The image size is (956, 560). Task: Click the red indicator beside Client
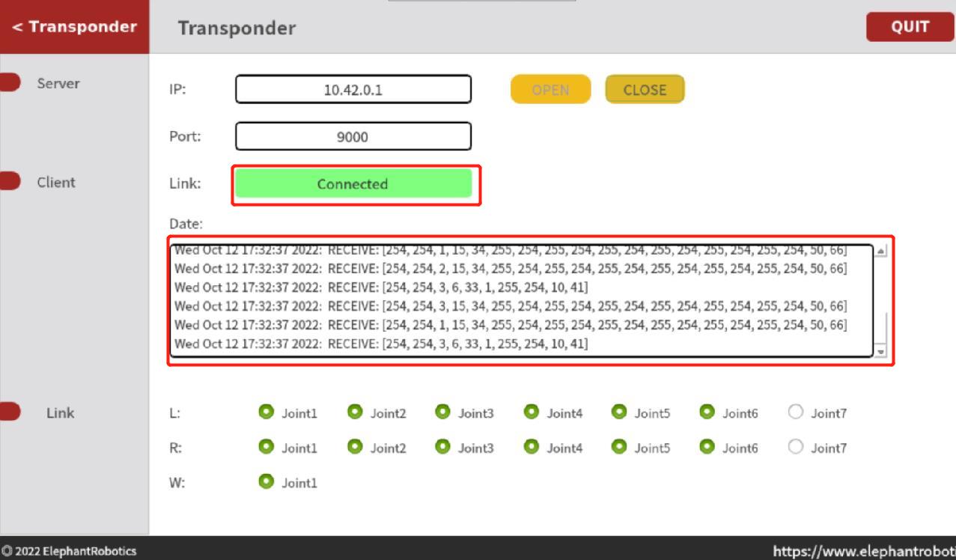(x=10, y=182)
